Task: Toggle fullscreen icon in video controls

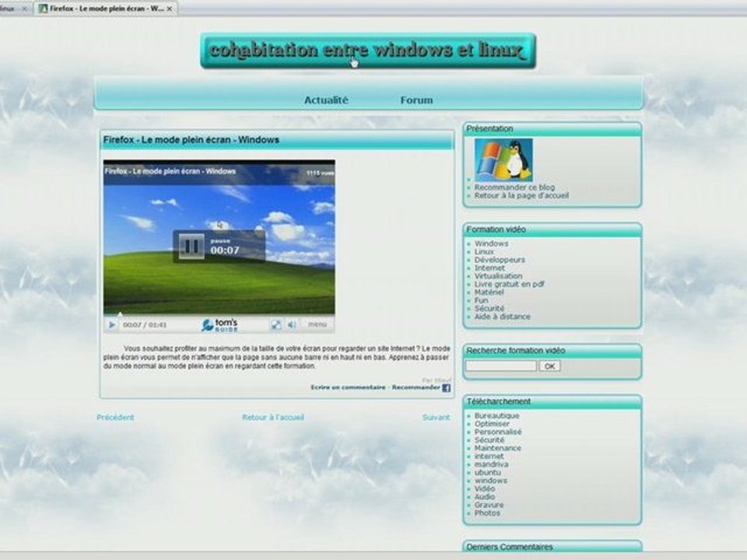Action: click(x=275, y=325)
